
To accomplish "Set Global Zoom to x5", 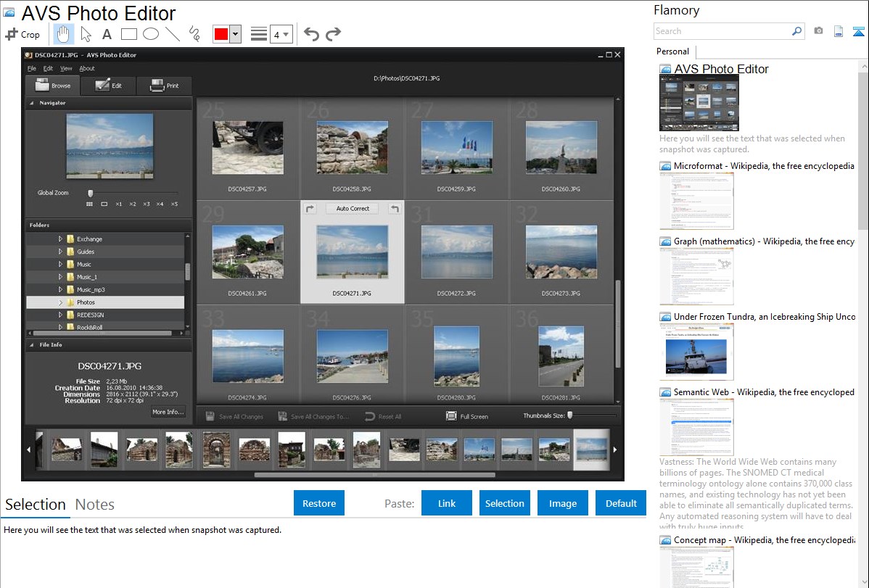I will click(174, 204).
